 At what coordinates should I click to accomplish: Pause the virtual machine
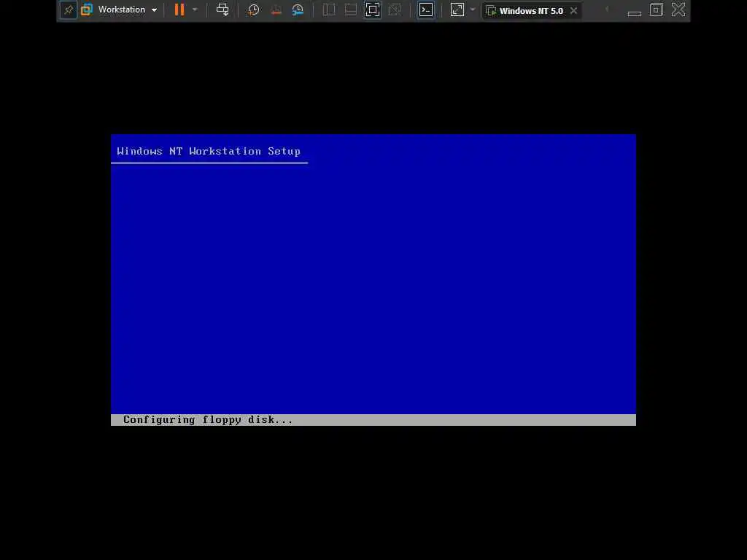pyautogui.click(x=179, y=9)
